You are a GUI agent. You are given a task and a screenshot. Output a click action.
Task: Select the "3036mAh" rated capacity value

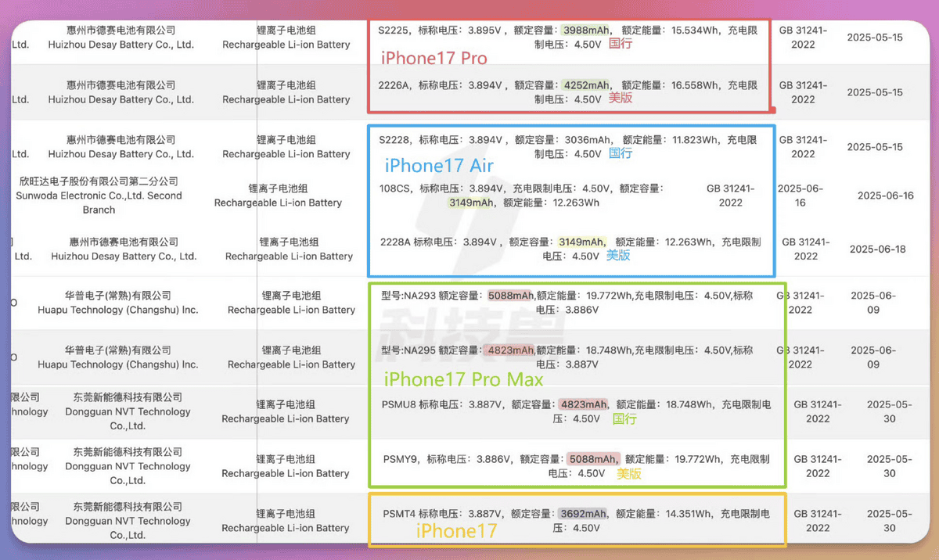click(586, 140)
